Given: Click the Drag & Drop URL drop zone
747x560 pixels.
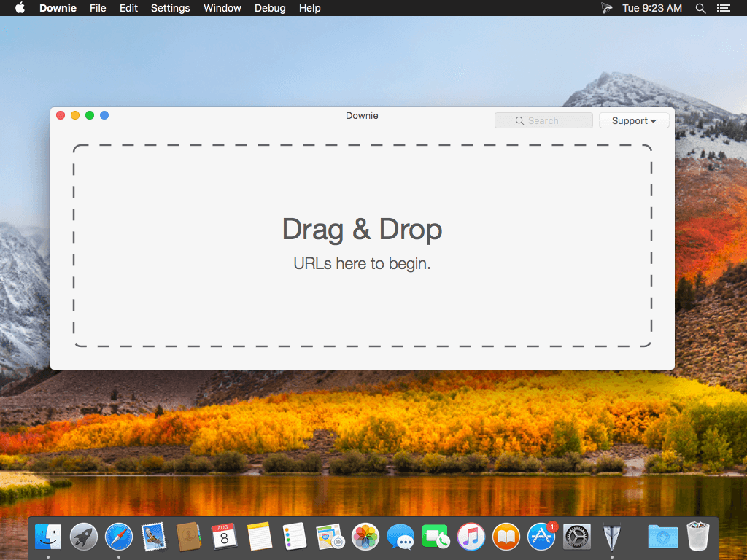Looking at the screenshot, I should 362,246.
